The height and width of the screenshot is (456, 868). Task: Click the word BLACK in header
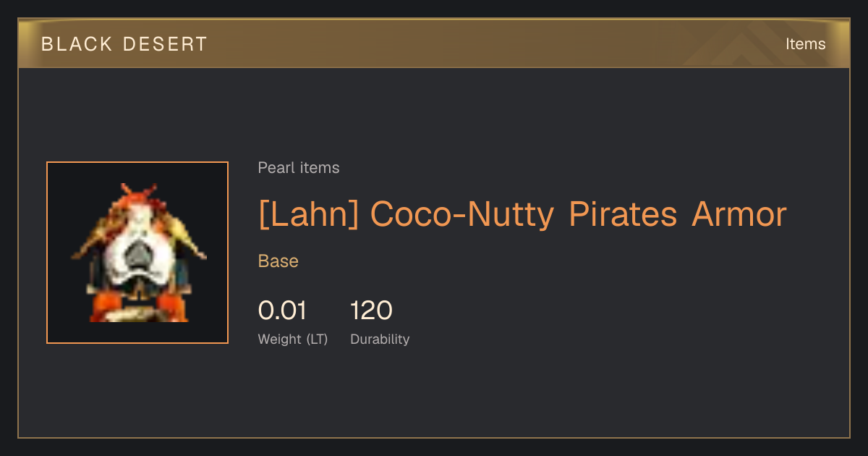[x=77, y=44]
